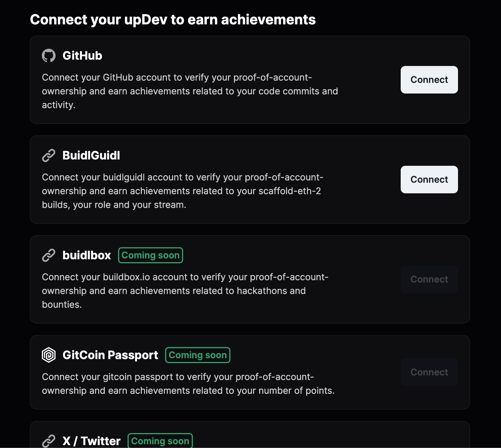
Task: Click the GitHub octocat logo icon
Action: pyautogui.click(x=49, y=56)
